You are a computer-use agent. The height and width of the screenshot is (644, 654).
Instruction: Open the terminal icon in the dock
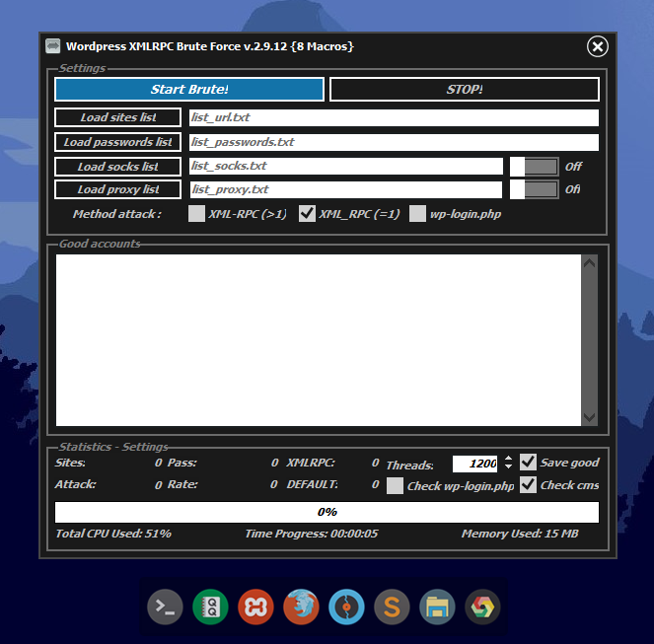pyautogui.click(x=165, y=607)
